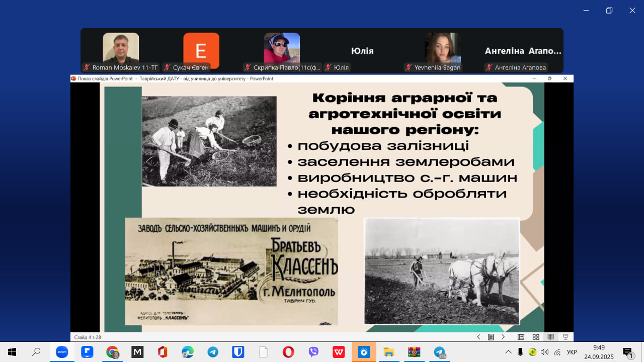Open Zoom from the taskbar
This screenshot has width=644, height=362.
point(62,352)
